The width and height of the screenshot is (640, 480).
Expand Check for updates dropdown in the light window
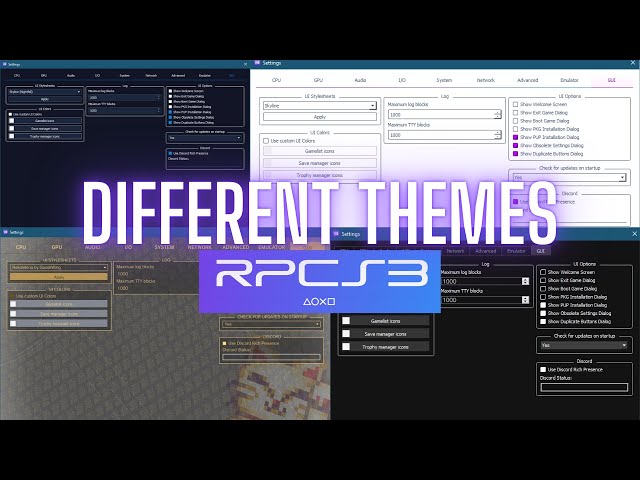(569, 178)
